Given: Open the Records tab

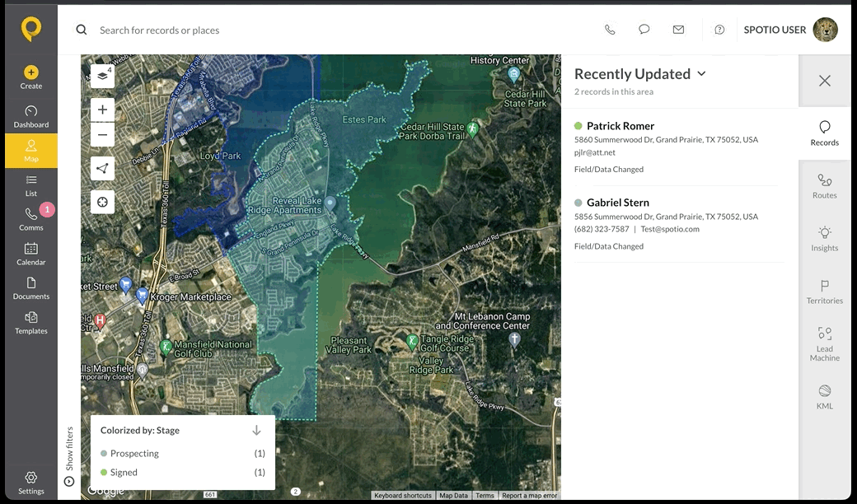Looking at the screenshot, I should pyautogui.click(x=824, y=133).
